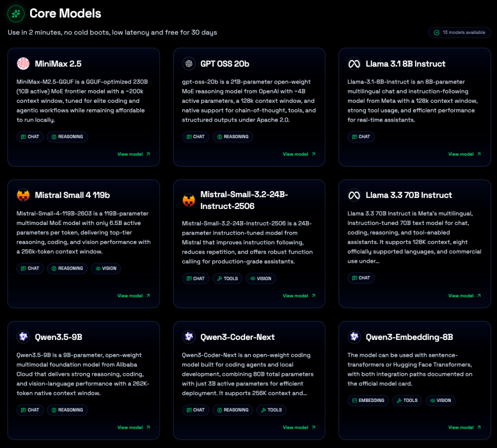Toggle the REASONING badge on GPT OSS 20b

232,137
